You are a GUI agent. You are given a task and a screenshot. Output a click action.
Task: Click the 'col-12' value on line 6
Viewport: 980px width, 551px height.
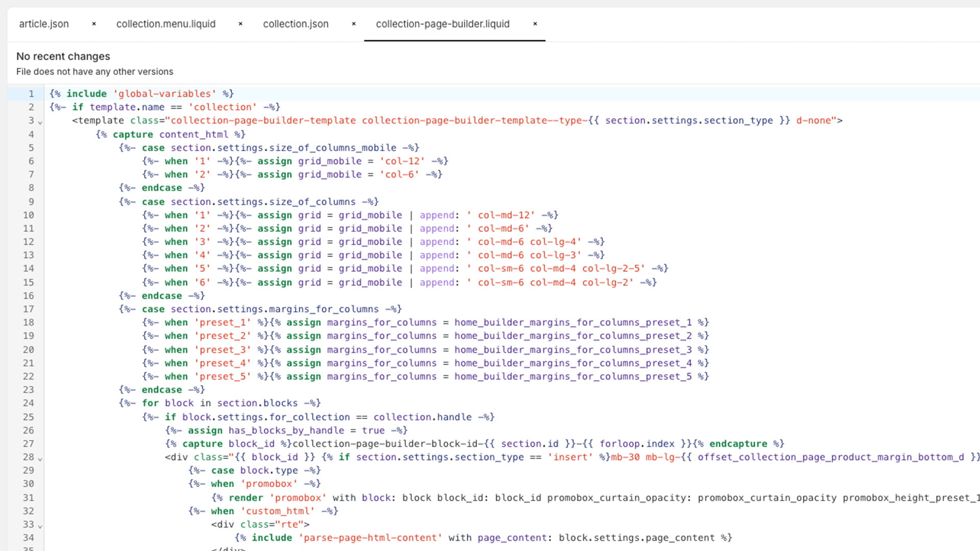point(402,161)
